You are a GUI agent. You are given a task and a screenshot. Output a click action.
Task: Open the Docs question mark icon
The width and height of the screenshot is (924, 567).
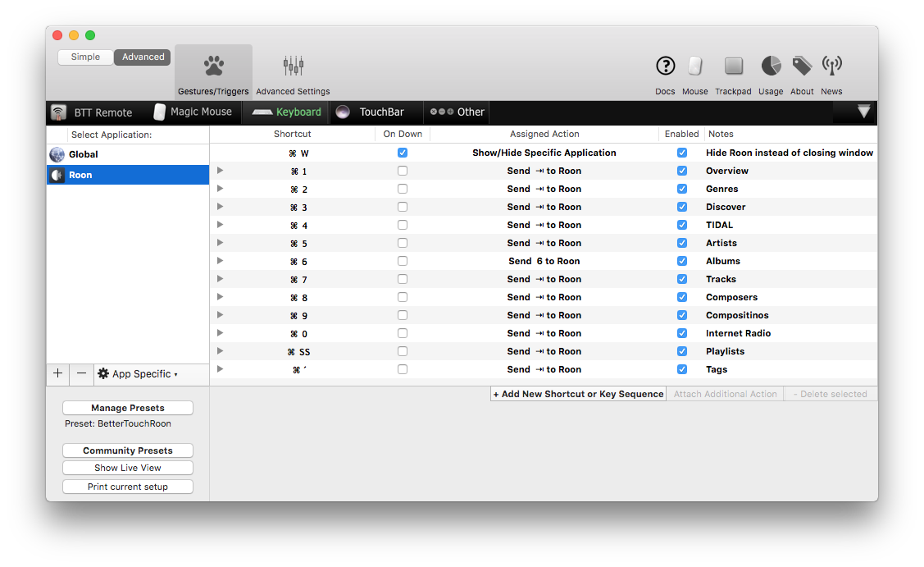665,66
